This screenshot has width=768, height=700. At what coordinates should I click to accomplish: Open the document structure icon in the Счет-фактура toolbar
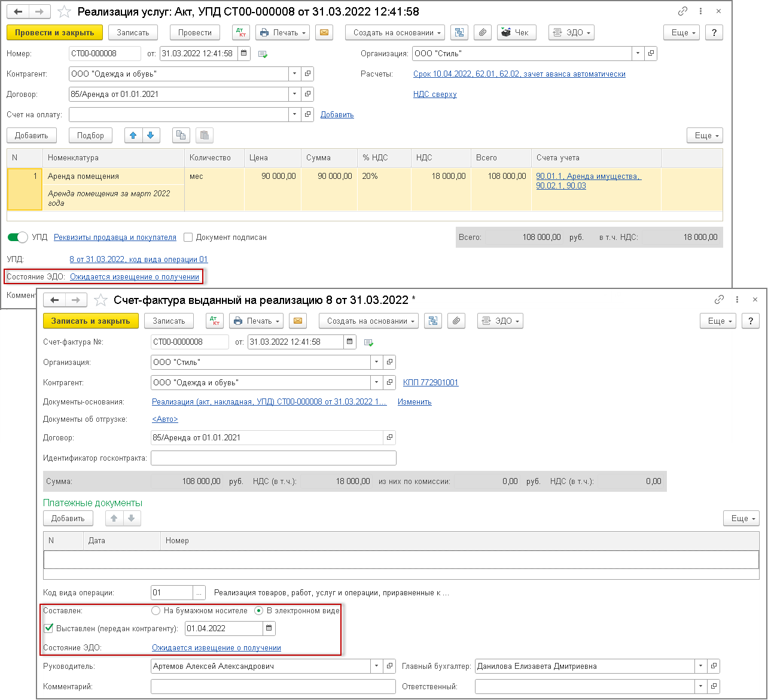(x=433, y=321)
